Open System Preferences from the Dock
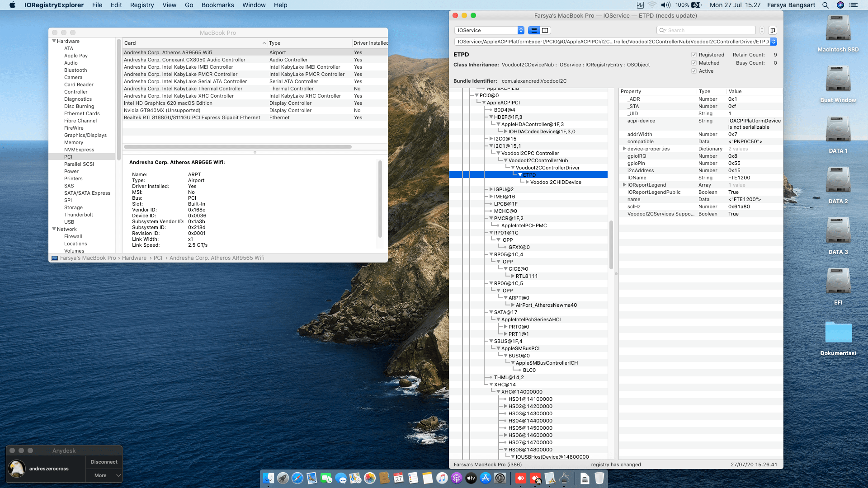Image resolution: width=868 pixels, height=488 pixels. coord(500,478)
